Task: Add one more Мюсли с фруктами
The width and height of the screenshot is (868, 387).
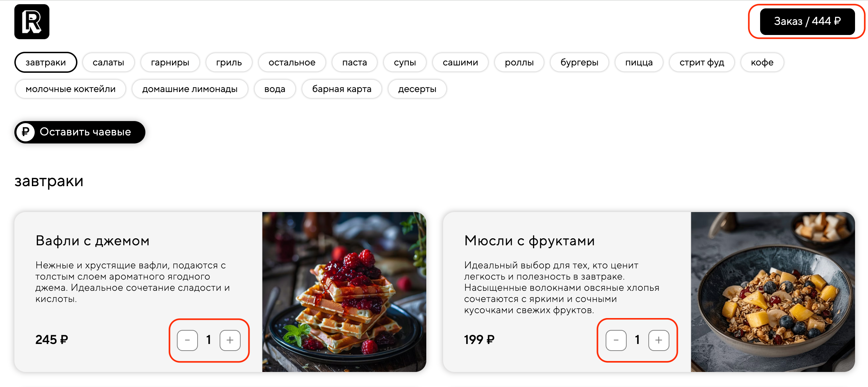Action: (x=659, y=340)
